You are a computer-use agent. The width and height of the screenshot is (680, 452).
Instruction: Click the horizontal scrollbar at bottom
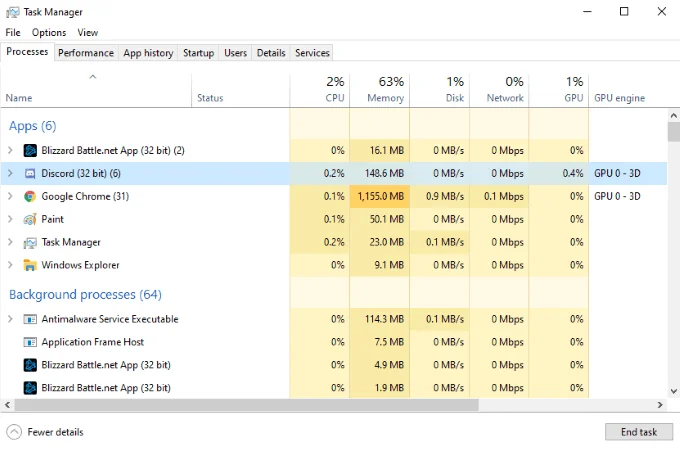coord(300,405)
